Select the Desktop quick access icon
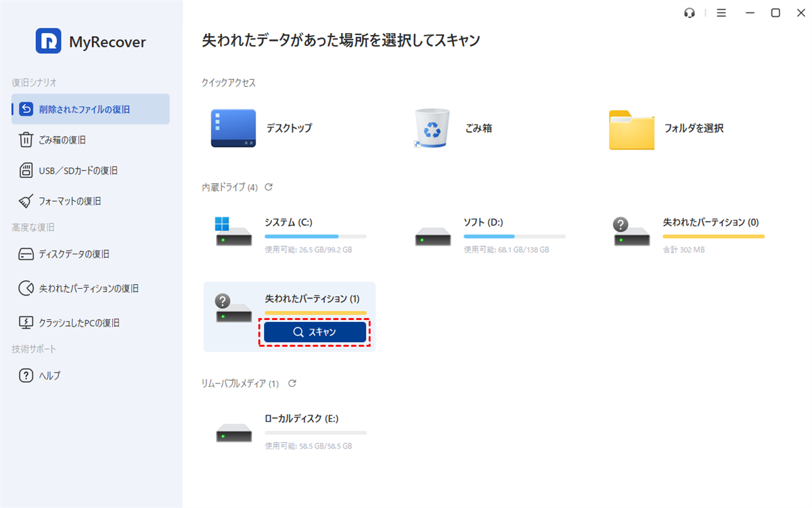The width and height of the screenshot is (812, 508). coord(233,129)
